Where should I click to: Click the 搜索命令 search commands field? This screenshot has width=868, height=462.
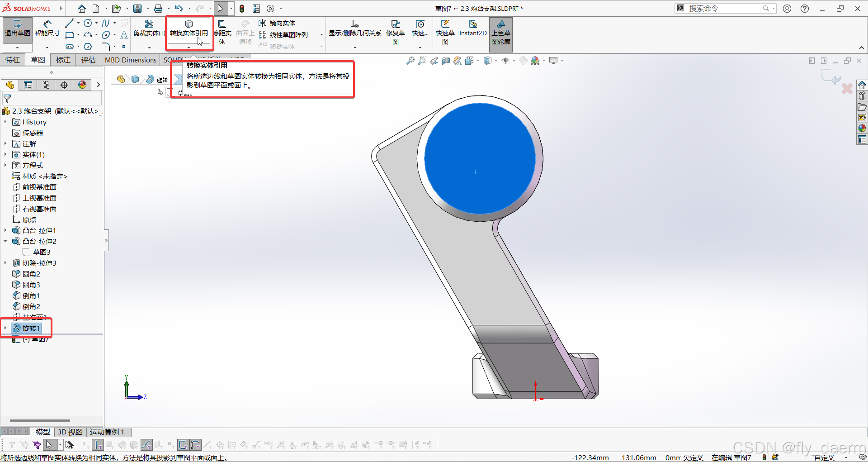(x=725, y=8)
